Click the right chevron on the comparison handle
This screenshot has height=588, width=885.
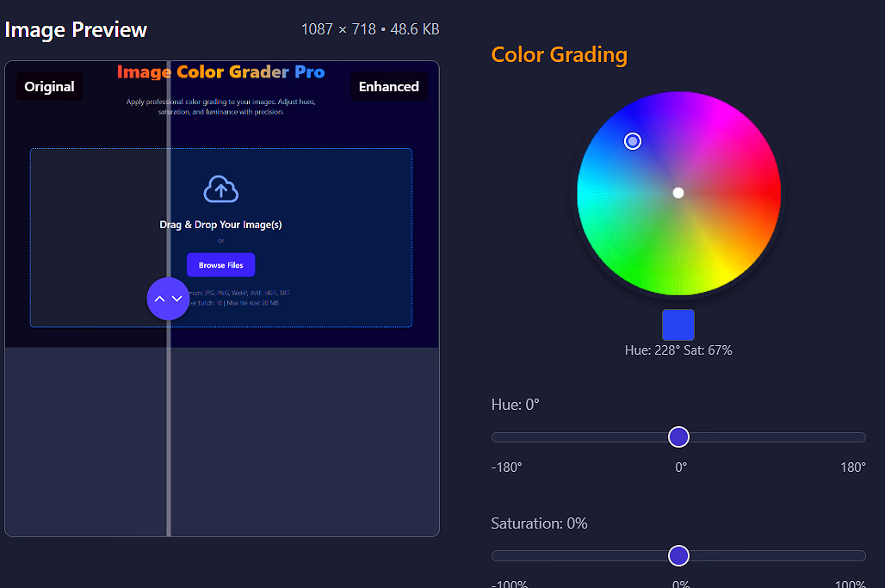(176, 299)
